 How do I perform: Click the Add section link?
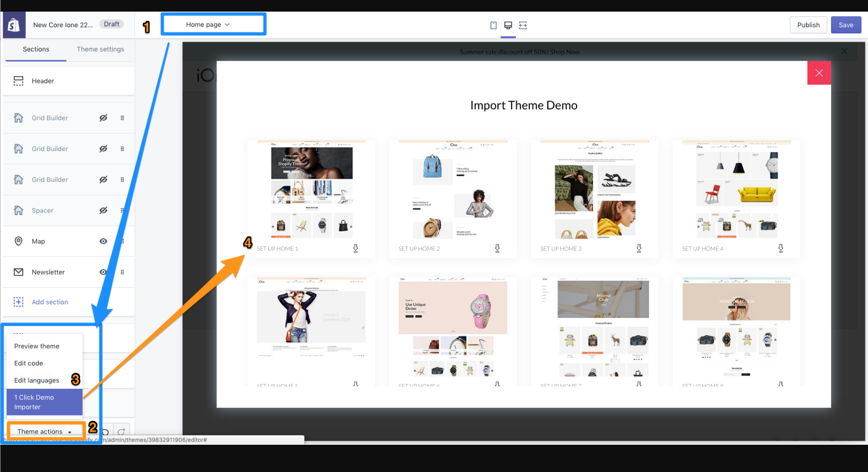(50, 302)
